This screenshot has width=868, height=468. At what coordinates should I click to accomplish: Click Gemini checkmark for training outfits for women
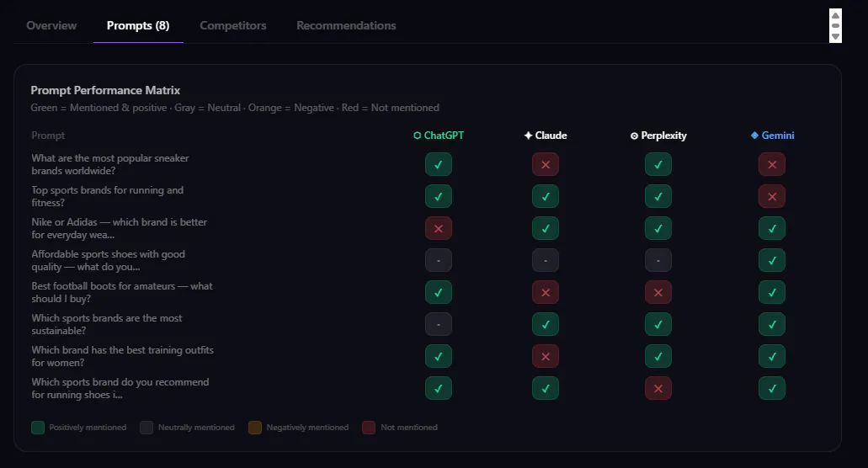pyautogui.click(x=772, y=357)
